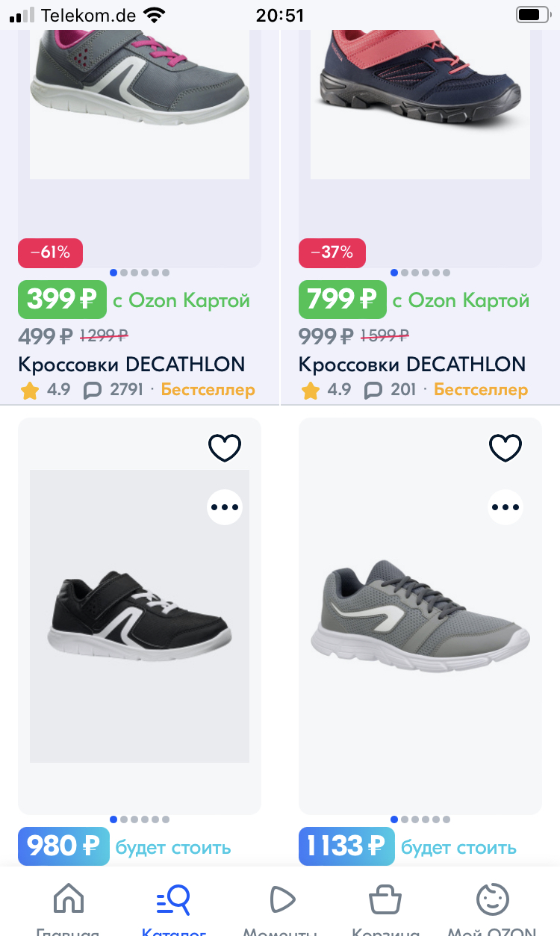Open three-dot menu on black sneaker image
The width and height of the screenshot is (560, 936).
pos(225,507)
